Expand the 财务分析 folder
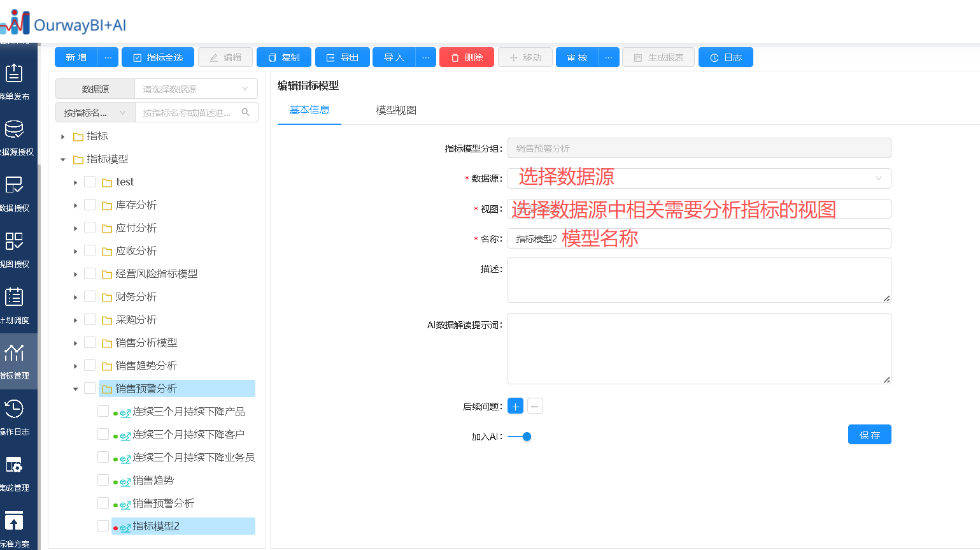 [x=75, y=297]
